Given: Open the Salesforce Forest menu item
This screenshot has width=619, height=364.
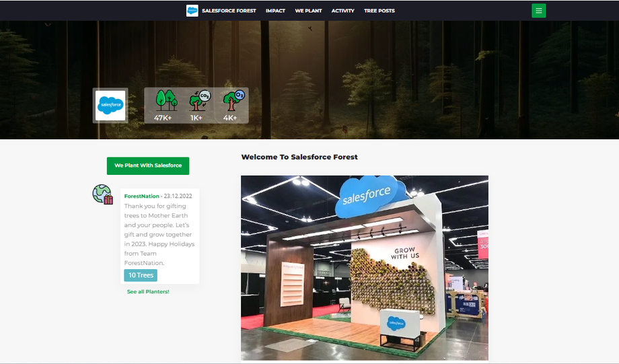Looking at the screenshot, I should 229,11.
